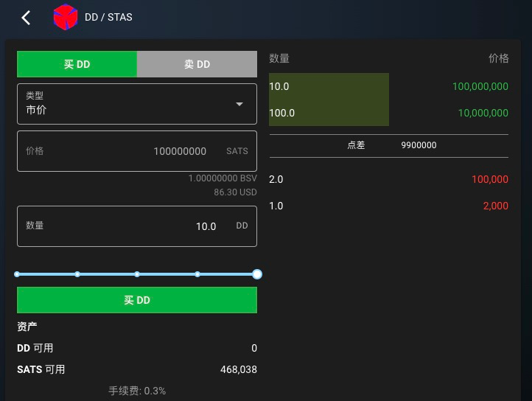Select the 100,000,000 price order row
Screen dimensions: 532x401
388,86
